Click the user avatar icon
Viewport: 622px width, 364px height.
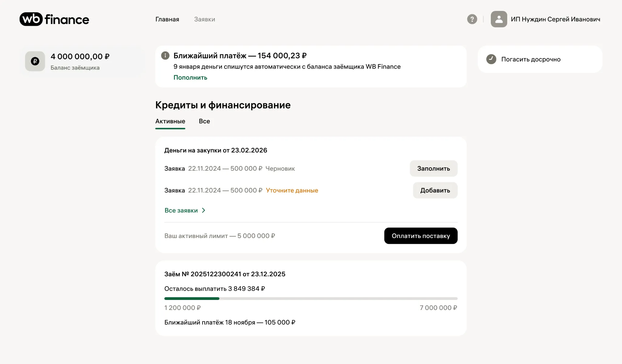[x=499, y=19]
